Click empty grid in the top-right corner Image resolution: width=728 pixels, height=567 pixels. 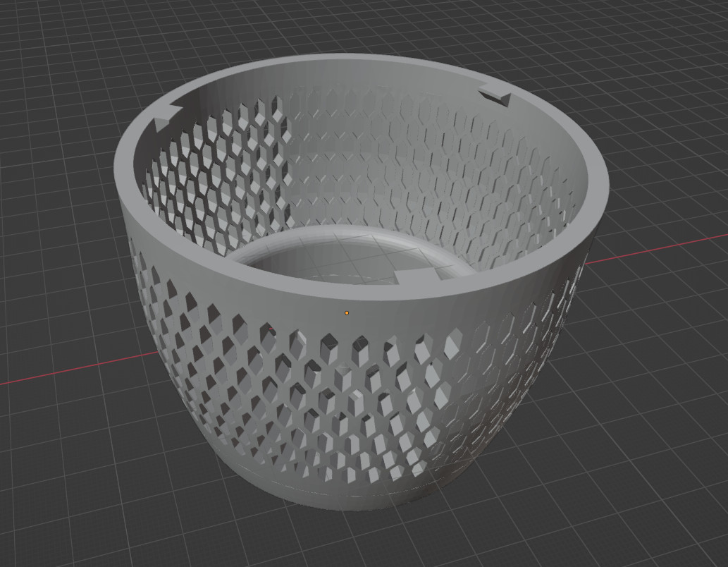[x=684, y=35]
